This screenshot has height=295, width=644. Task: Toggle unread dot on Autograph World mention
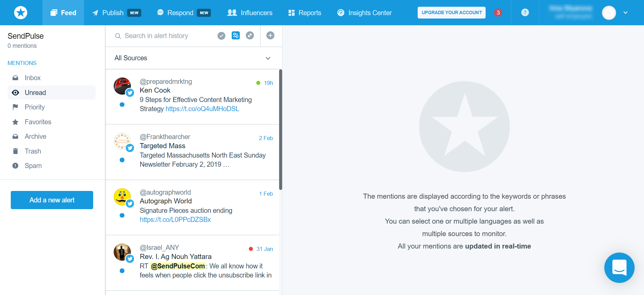[122, 216]
